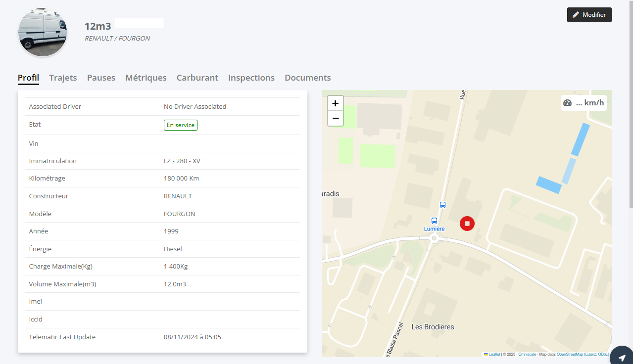Click the Ukrainian flag icon next to Leaflet
Viewport: 633px width, 364px height.
[486, 354]
